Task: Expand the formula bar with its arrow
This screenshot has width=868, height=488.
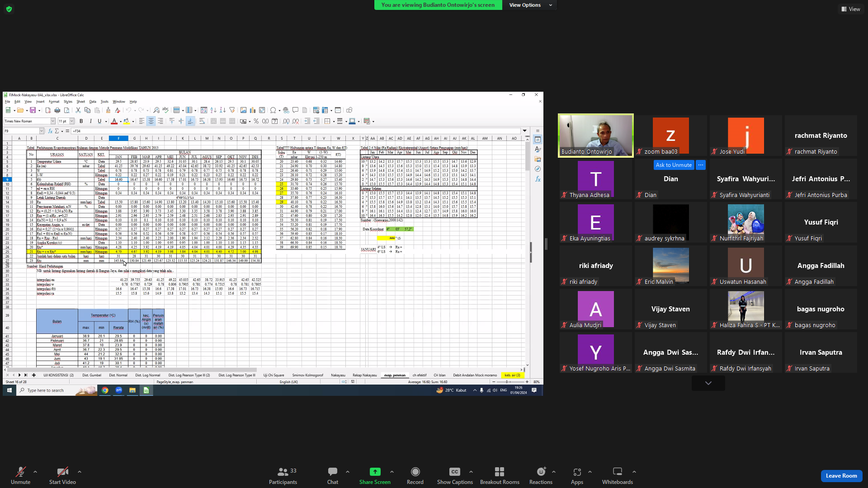Action: 525,131
